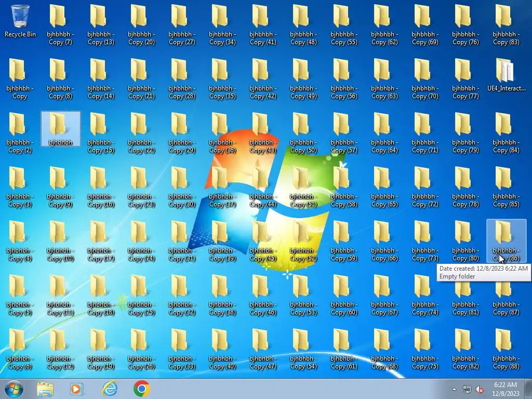Select folder bjhbhbh - Copy (78)

coord(465,187)
